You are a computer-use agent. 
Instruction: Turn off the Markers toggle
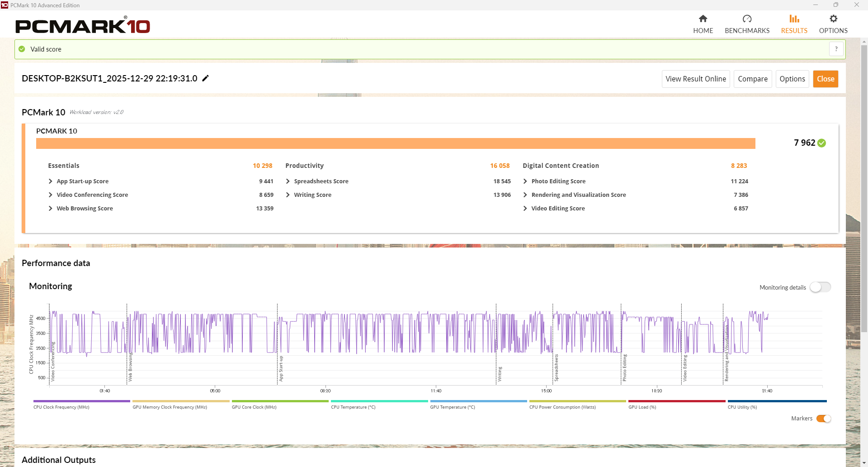click(x=823, y=419)
